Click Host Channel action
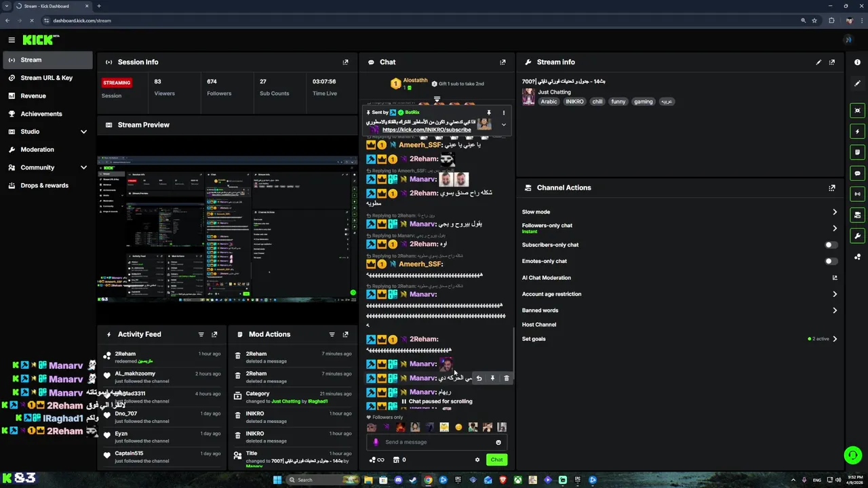868x488 pixels. coord(539,325)
